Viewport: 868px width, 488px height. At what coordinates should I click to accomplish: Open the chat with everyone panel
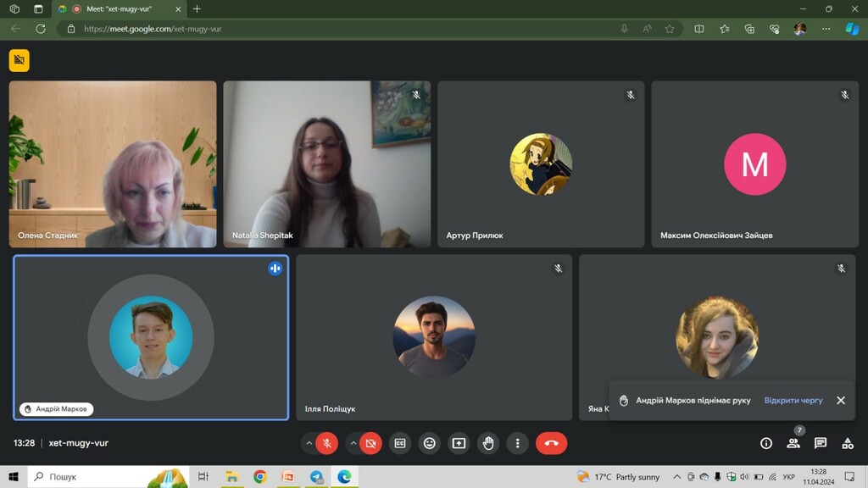(x=821, y=443)
